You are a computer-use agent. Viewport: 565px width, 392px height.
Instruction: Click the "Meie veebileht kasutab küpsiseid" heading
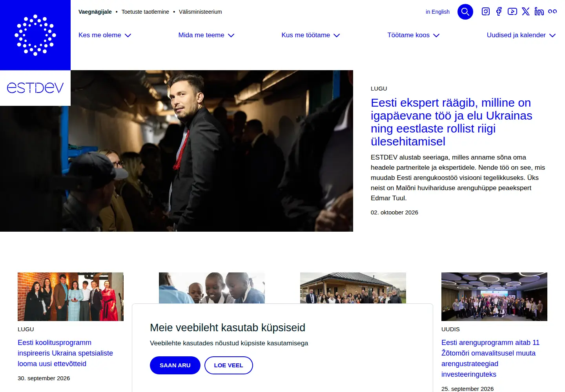[228, 328]
